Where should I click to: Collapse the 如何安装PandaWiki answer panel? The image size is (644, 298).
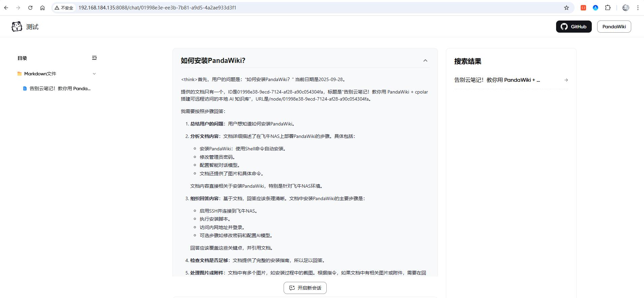click(425, 61)
